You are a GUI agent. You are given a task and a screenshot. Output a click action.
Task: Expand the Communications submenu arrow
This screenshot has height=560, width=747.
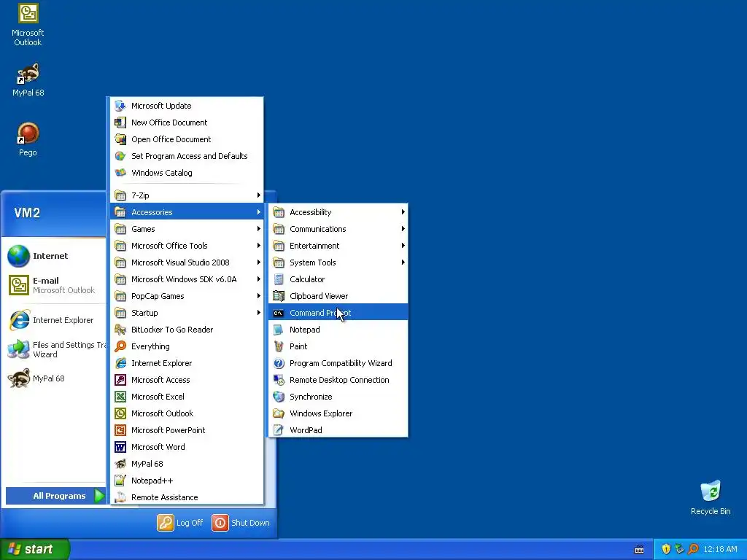pyautogui.click(x=403, y=228)
